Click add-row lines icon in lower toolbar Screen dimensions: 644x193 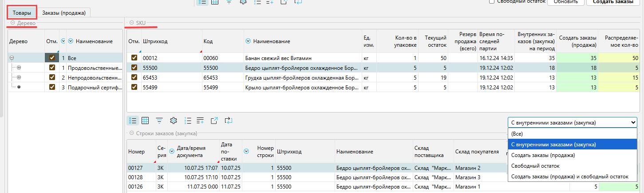click(x=201, y=121)
